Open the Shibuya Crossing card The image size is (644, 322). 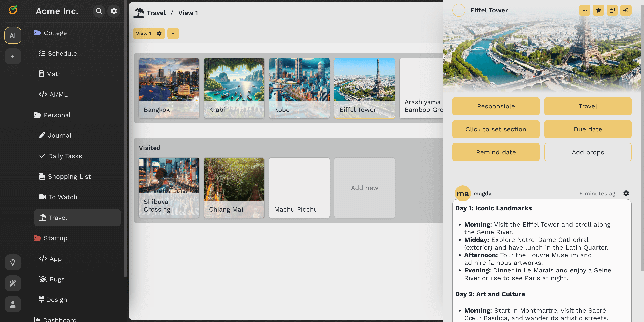pos(169,188)
